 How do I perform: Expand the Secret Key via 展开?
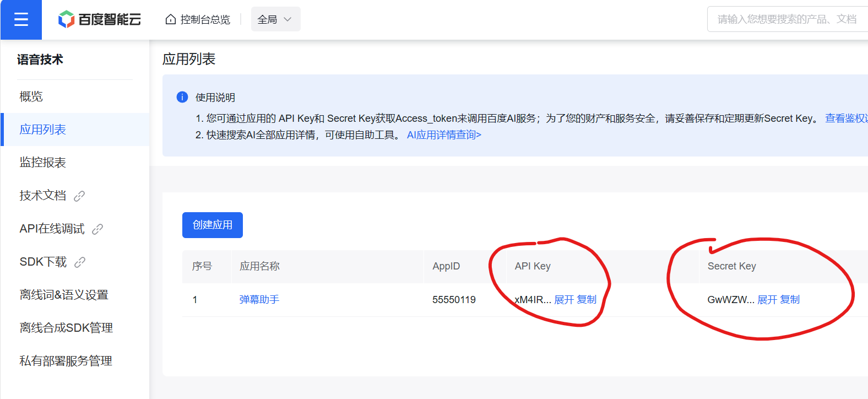pyautogui.click(x=767, y=299)
